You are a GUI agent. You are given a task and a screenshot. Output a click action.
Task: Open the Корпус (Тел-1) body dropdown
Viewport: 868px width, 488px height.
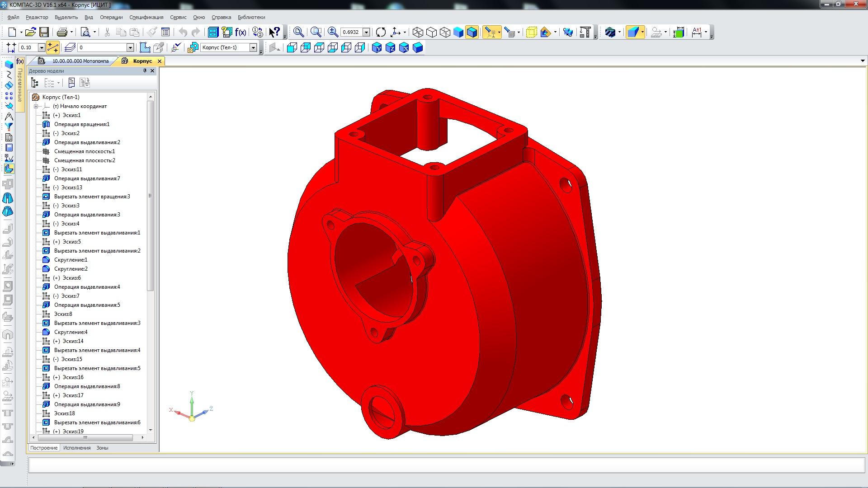pos(253,47)
